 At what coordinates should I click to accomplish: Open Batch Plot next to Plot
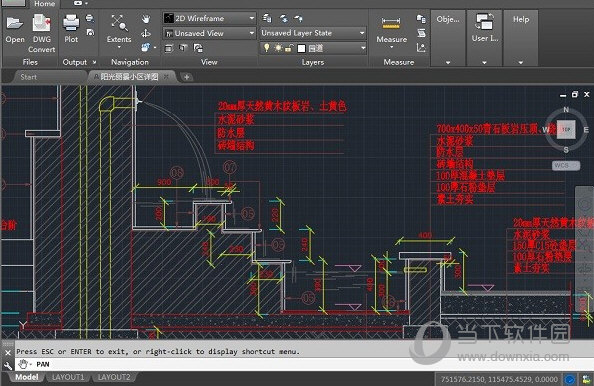[90, 18]
